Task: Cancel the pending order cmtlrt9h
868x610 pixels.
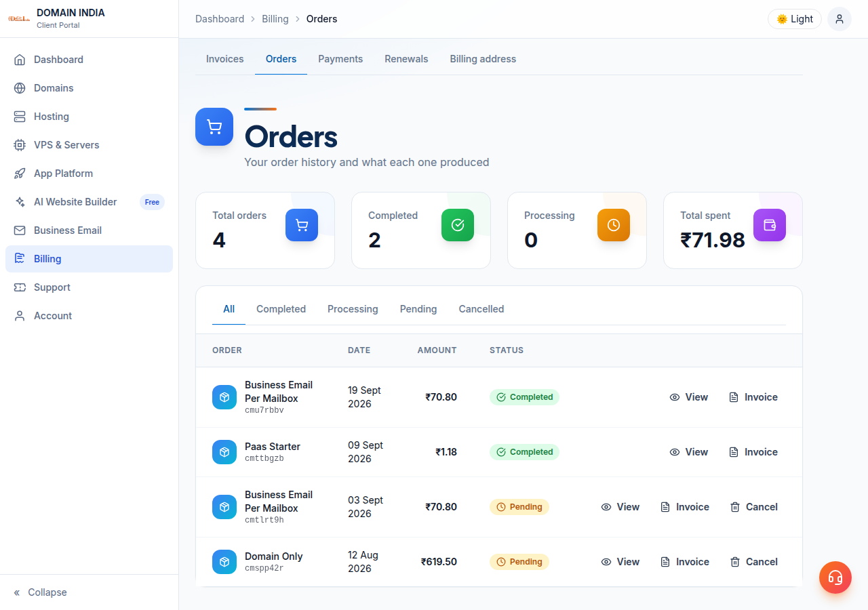Action: coord(753,507)
